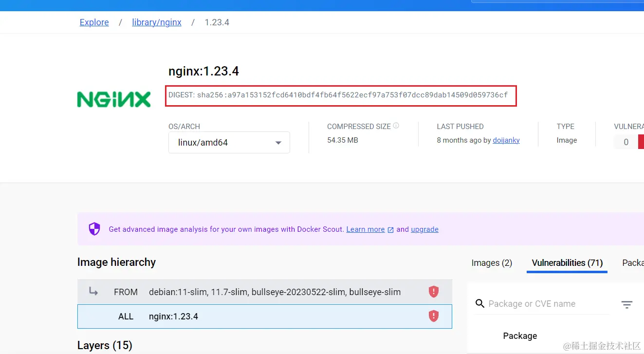This screenshot has height=354, width=644.
Task: Click the vulnerabilities count 0 badge
Action: point(626,142)
